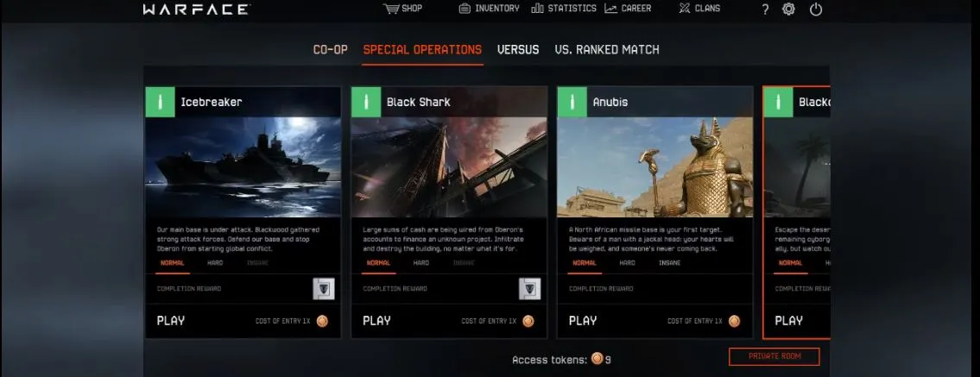The width and height of the screenshot is (980, 377).
Task: Switch to the CO-OP tab
Action: (x=330, y=50)
